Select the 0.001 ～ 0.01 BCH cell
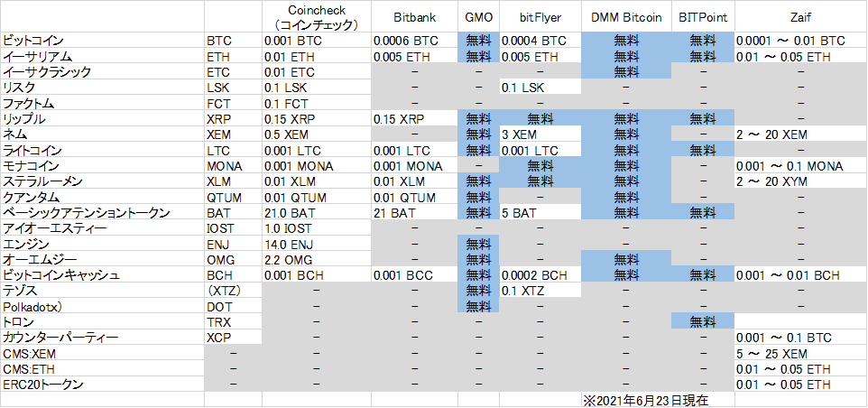This screenshot has width=868, height=408. (x=801, y=275)
